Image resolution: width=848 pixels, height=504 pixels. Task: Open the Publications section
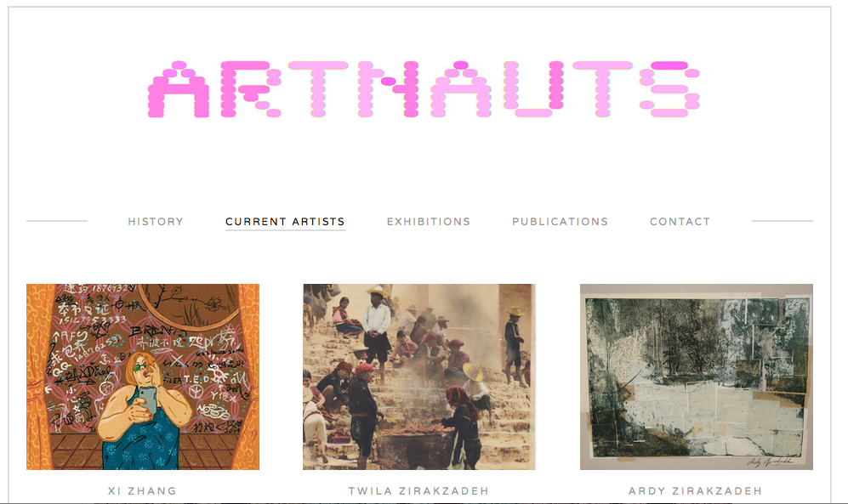click(x=560, y=222)
